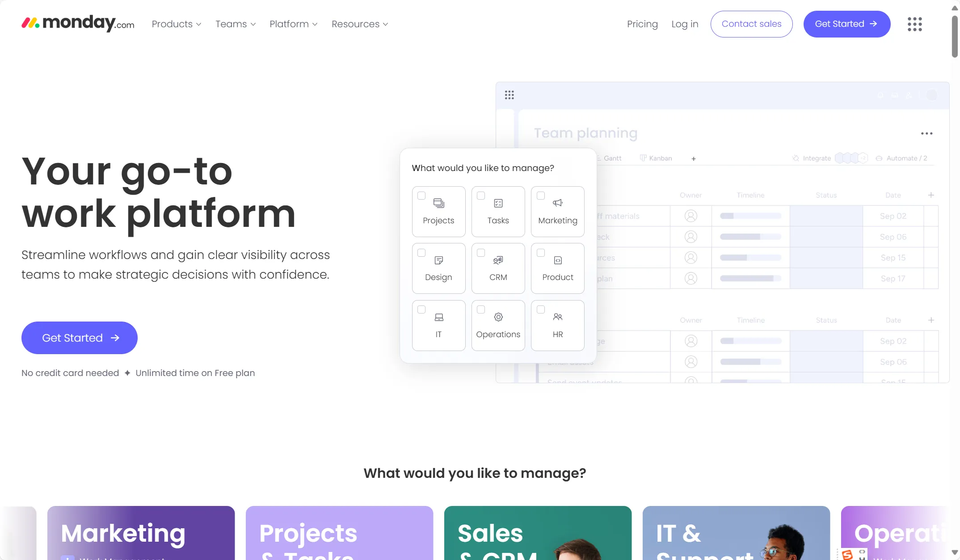Expand the Teams navigation dropdown
This screenshot has width=960, height=560.
pyautogui.click(x=236, y=24)
